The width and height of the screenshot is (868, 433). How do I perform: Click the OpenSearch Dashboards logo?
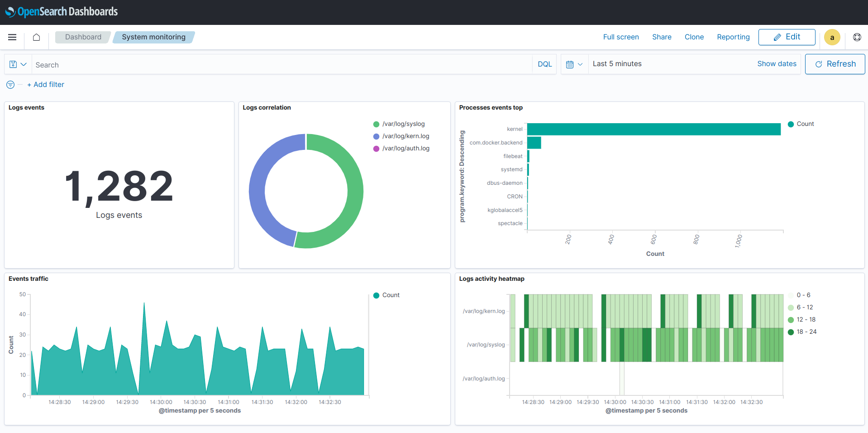coord(62,12)
